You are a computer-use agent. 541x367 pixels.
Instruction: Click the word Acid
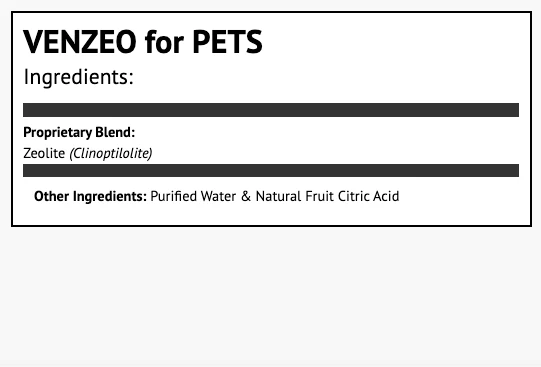[386, 196]
